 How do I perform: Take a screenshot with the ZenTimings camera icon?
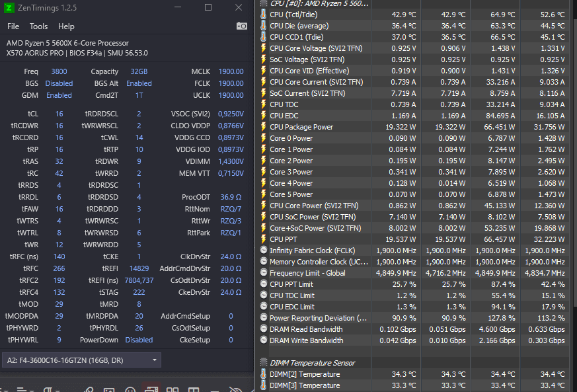(242, 26)
